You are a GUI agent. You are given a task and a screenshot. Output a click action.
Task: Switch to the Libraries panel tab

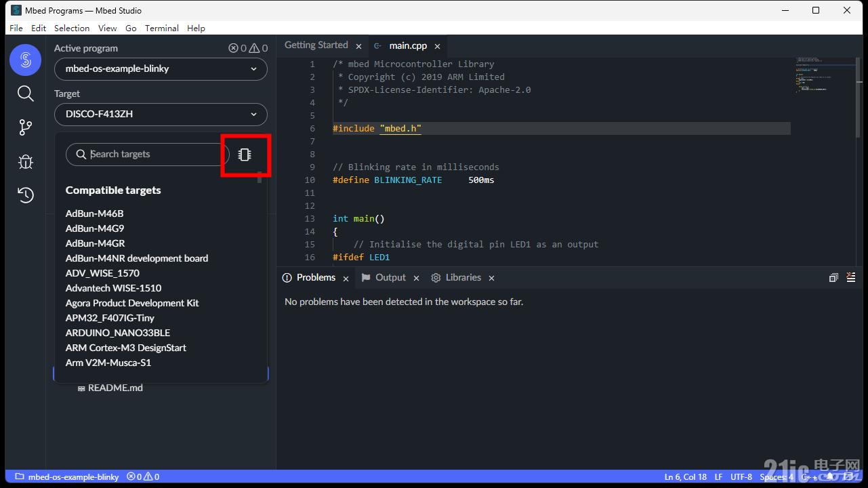463,278
